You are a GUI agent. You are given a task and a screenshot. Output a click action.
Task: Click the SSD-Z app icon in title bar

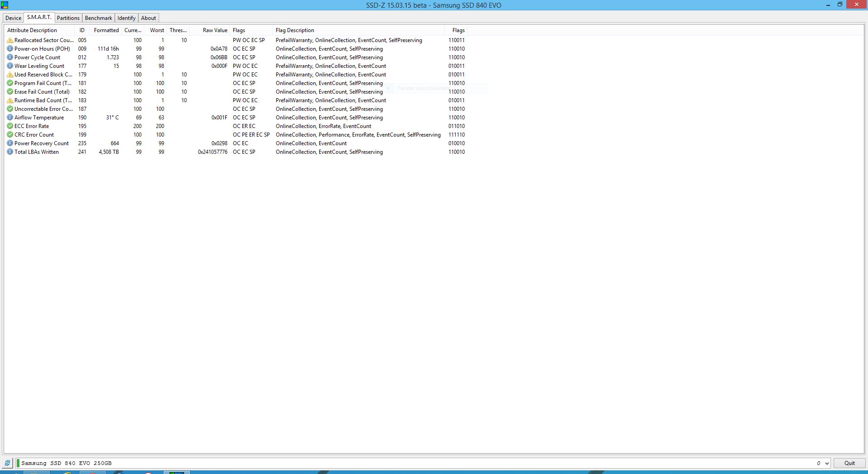pyautogui.click(x=5, y=5)
